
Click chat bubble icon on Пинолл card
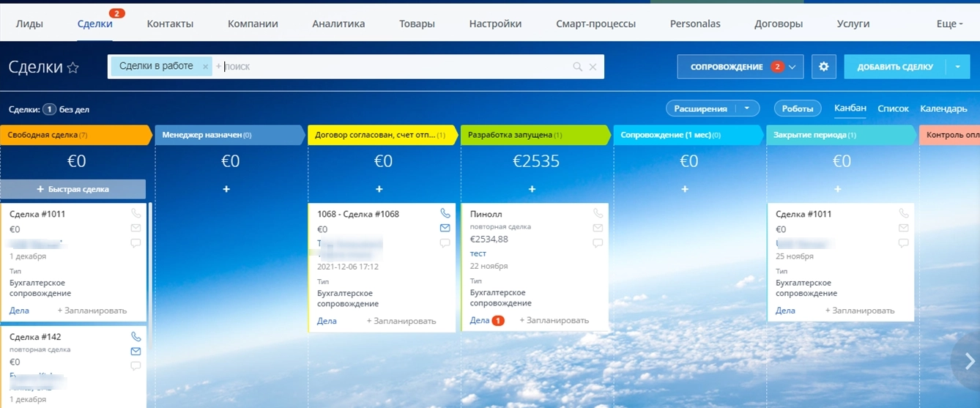[x=598, y=243]
